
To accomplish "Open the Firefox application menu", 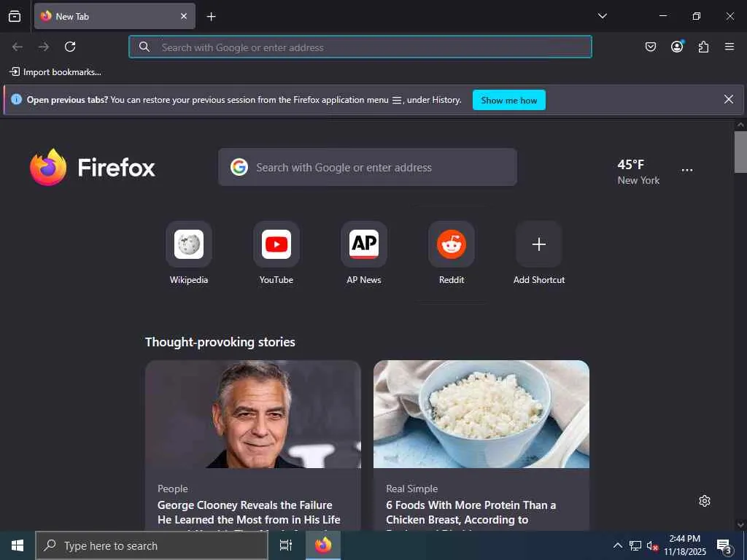I will coord(729,47).
